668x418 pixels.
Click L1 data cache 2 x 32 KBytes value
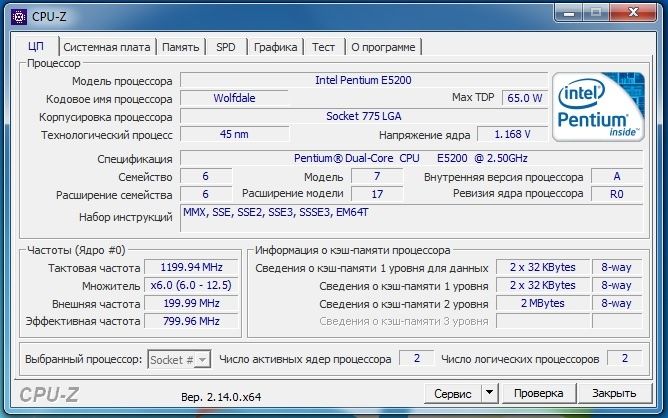[543, 267]
